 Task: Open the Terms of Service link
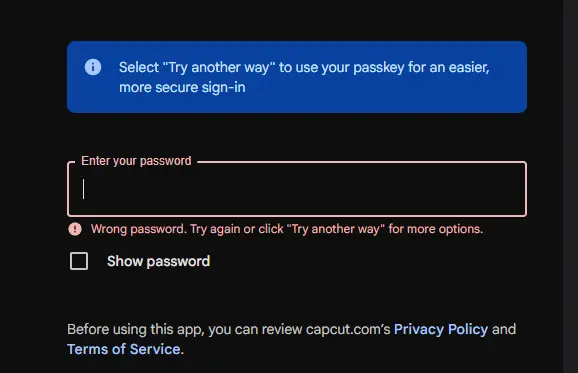[x=124, y=349]
